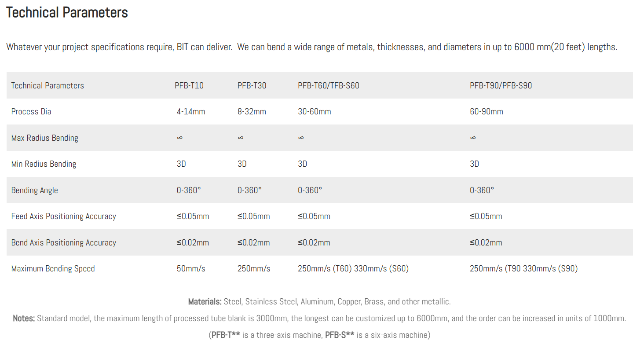Image resolution: width=644 pixels, height=355 pixels.
Task: Select the PFB-T10 column header
Action: 189,85
